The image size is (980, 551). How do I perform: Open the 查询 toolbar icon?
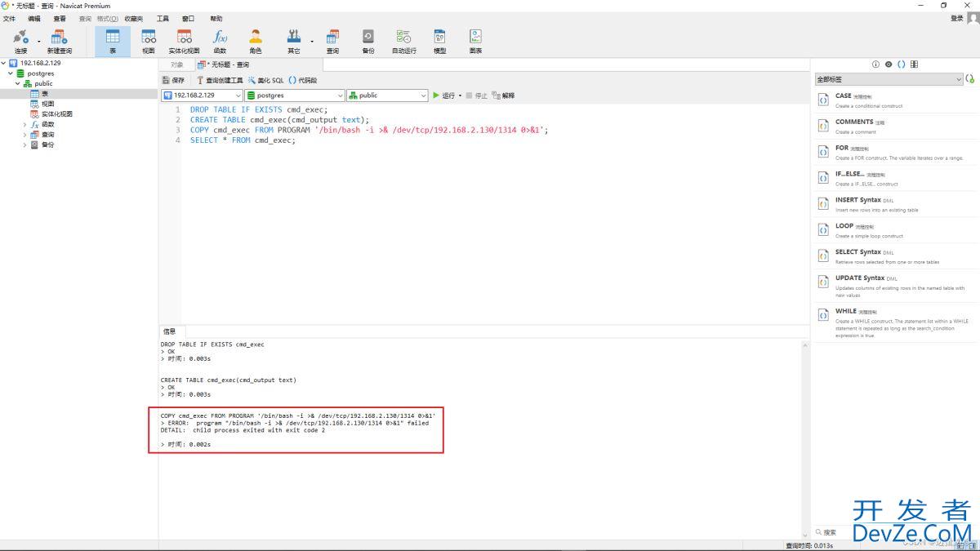pyautogui.click(x=332, y=41)
